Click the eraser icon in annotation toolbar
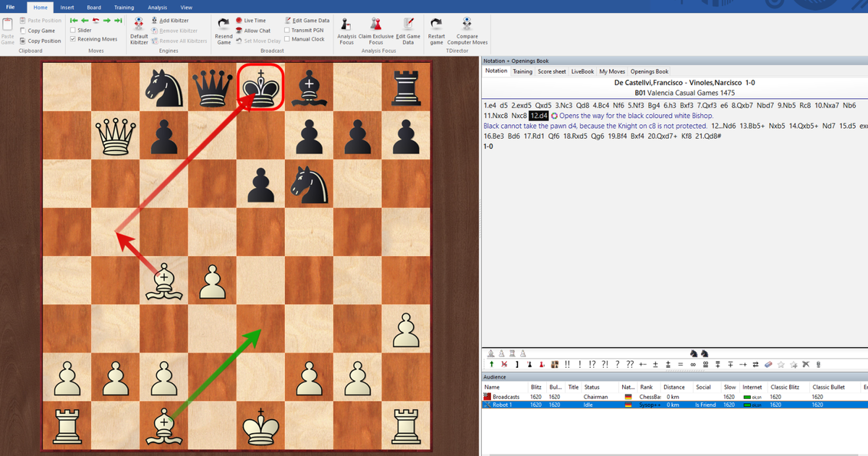The height and width of the screenshot is (456, 868). tap(768, 364)
